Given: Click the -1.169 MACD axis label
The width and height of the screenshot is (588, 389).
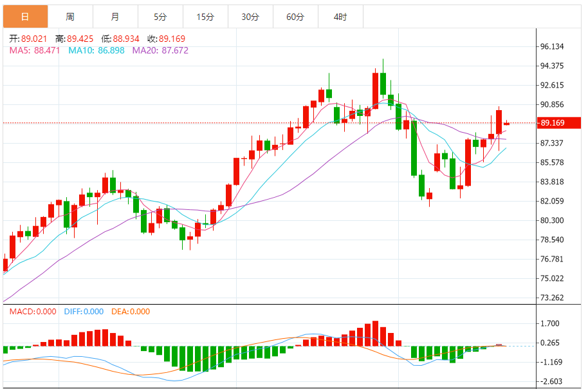Looking at the screenshot, I should (550, 363).
